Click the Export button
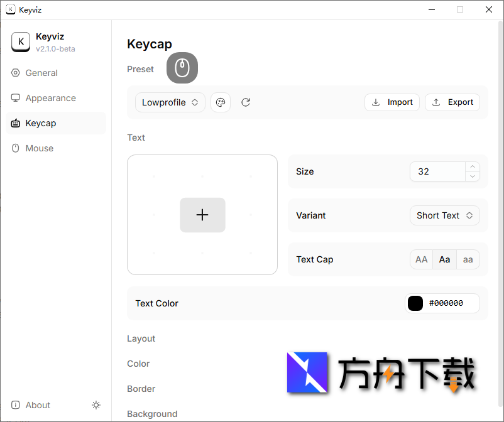504x422 pixels. 452,102
